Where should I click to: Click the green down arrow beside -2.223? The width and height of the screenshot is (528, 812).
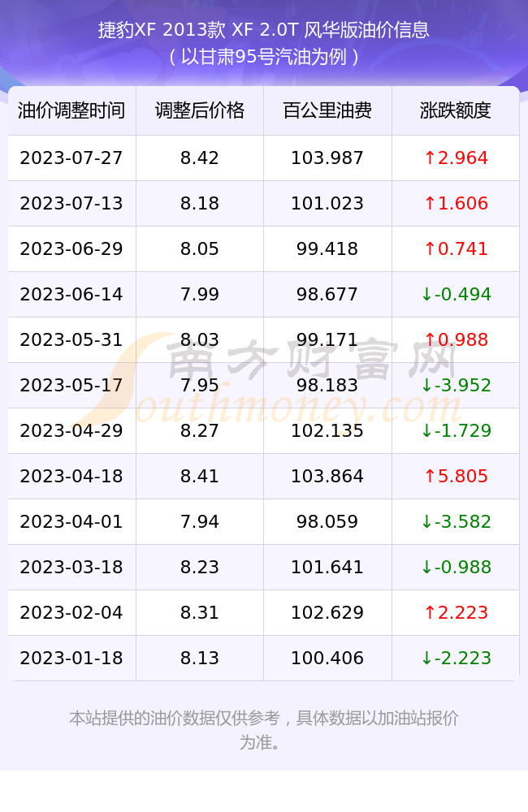426,659
